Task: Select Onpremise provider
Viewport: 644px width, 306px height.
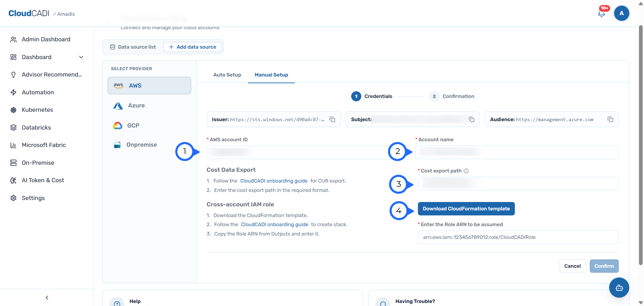Action: 149,145
